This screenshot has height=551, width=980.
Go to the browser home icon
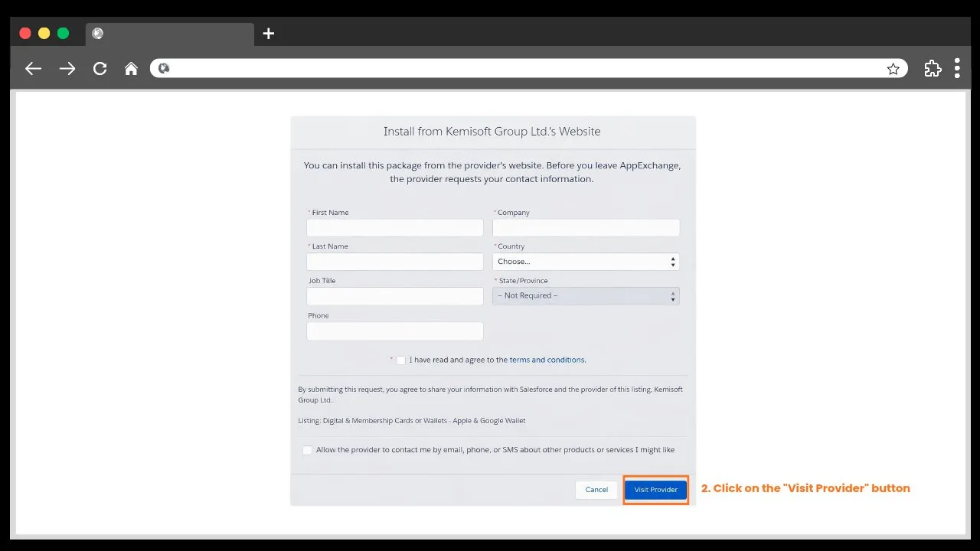[x=131, y=69]
